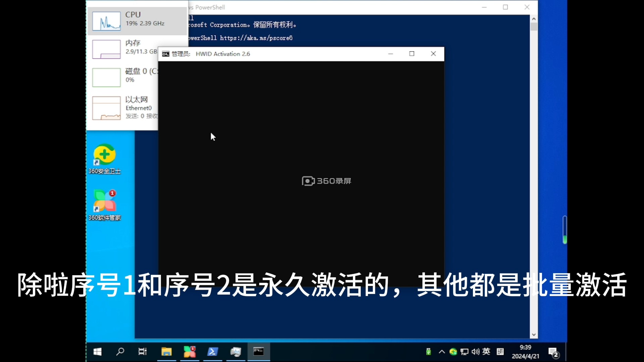Open Windows PowerShell from the taskbar
644x362 pixels.
(213, 352)
